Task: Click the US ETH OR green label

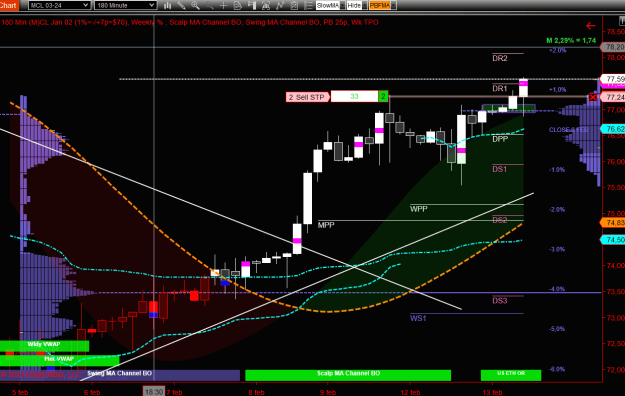Action: 511,374
